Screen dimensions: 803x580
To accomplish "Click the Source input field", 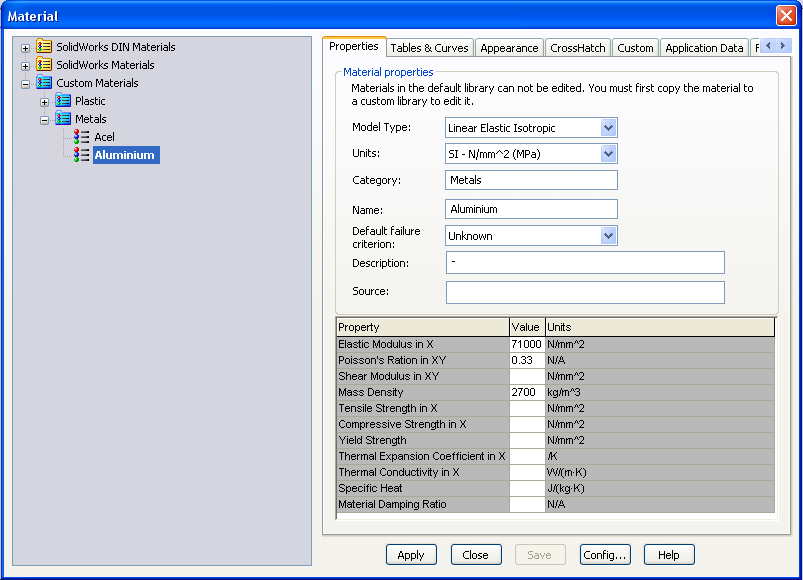I will 585,292.
